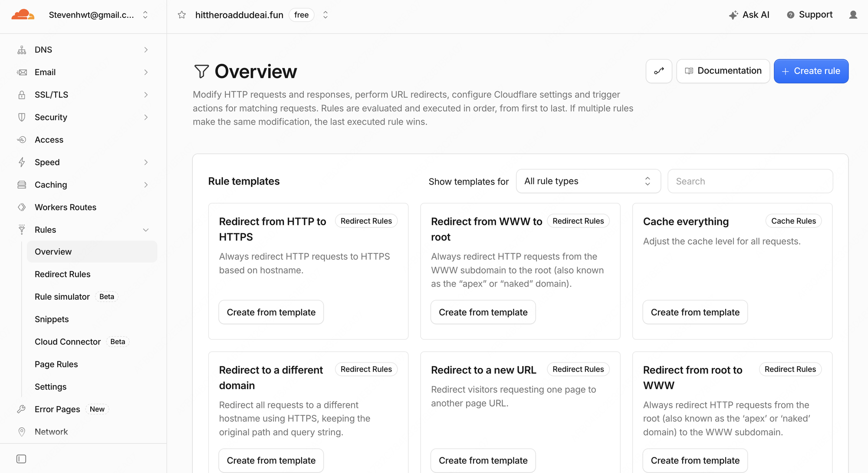The height and width of the screenshot is (473, 868).
Task: Click the Create rule button
Action: pos(811,71)
